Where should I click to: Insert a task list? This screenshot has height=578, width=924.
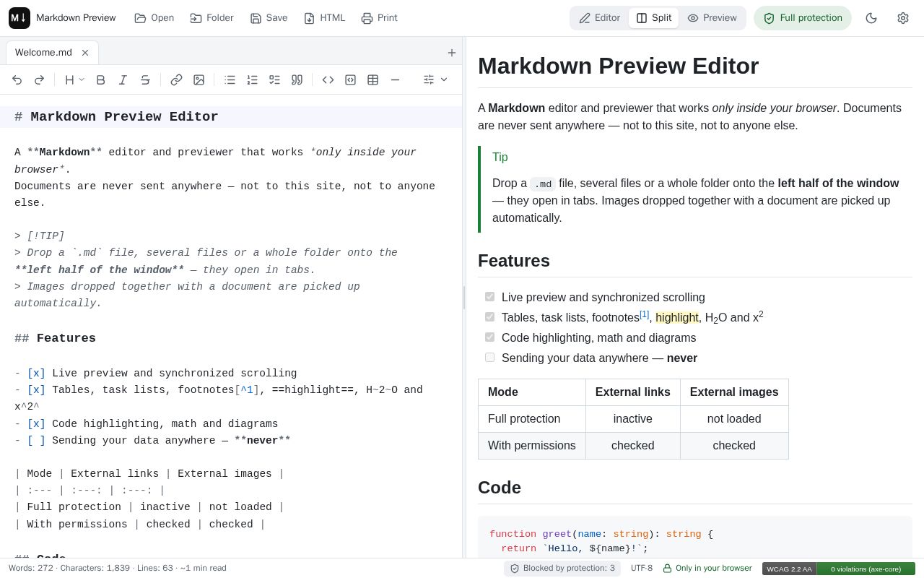(x=274, y=80)
